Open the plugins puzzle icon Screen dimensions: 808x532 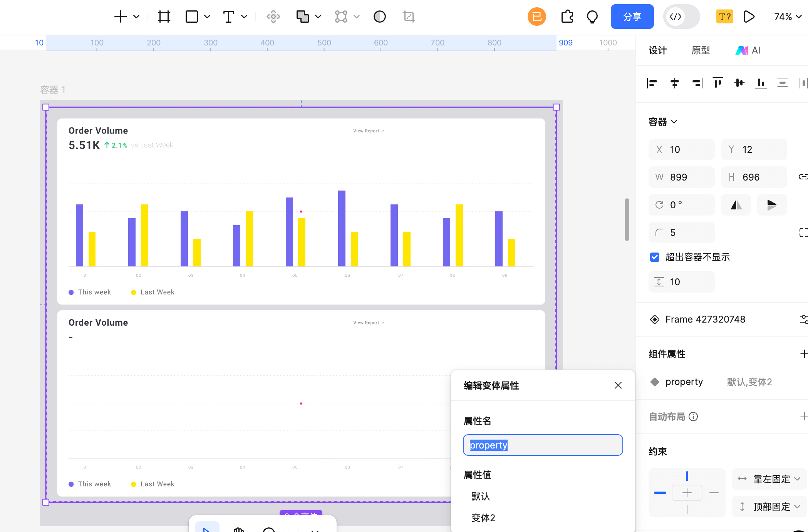coord(567,17)
